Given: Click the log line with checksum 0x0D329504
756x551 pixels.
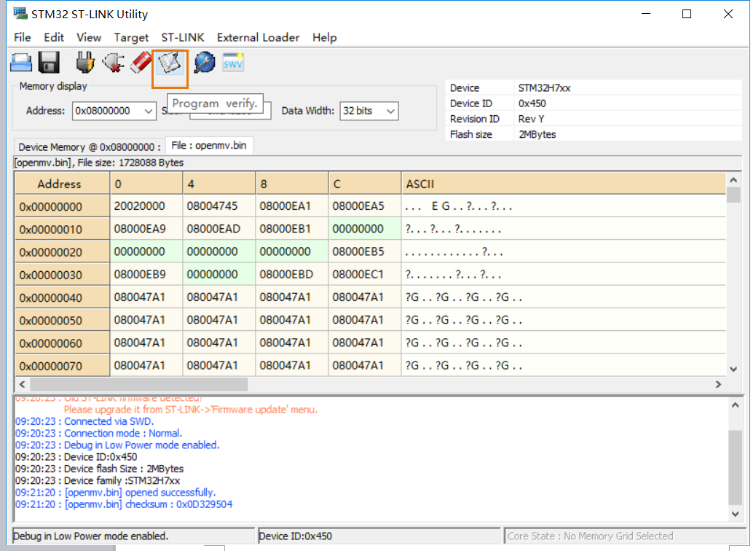Looking at the screenshot, I should [x=123, y=504].
